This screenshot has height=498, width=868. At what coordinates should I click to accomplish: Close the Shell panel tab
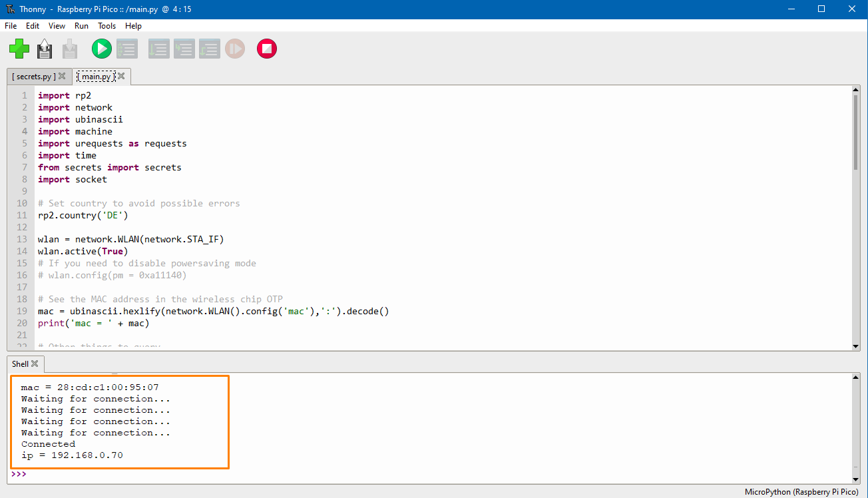point(35,364)
